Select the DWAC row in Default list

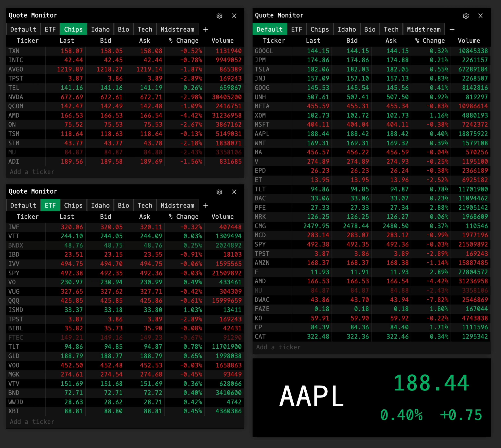[262, 300]
